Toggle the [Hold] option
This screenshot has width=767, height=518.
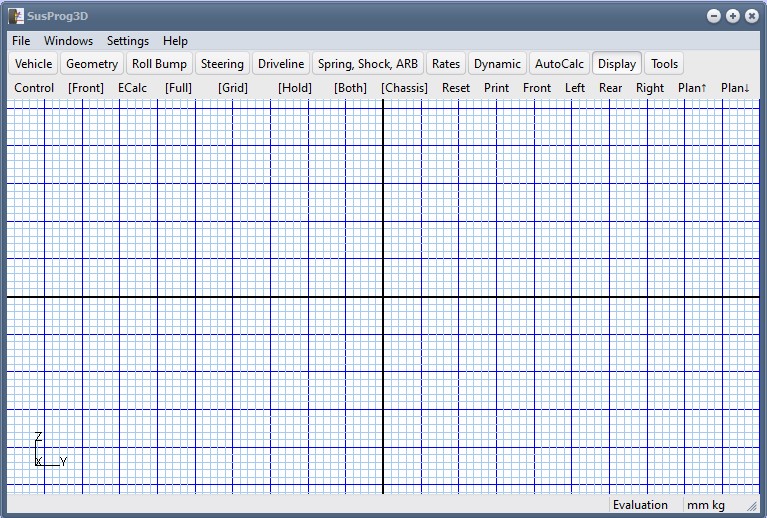[x=294, y=88]
